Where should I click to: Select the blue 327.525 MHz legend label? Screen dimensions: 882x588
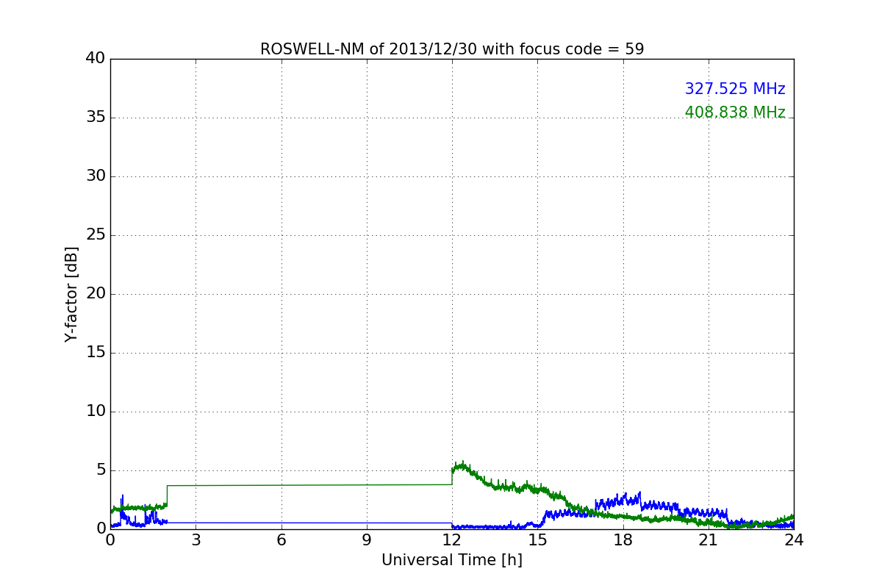point(735,89)
